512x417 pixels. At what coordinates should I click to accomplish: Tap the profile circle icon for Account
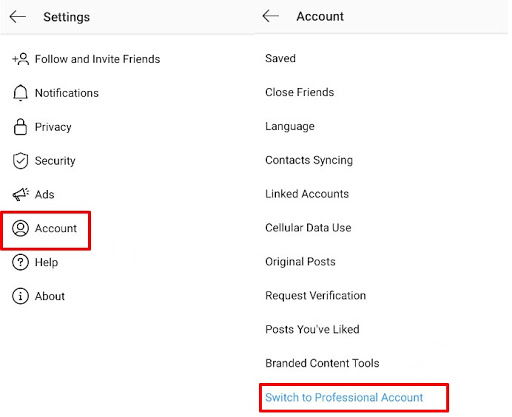pos(20,228)
